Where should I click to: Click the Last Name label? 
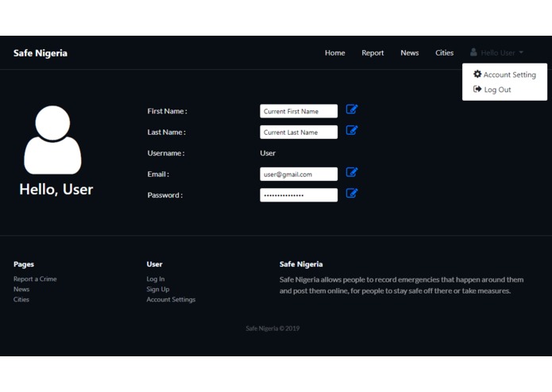tap(166, 133)
